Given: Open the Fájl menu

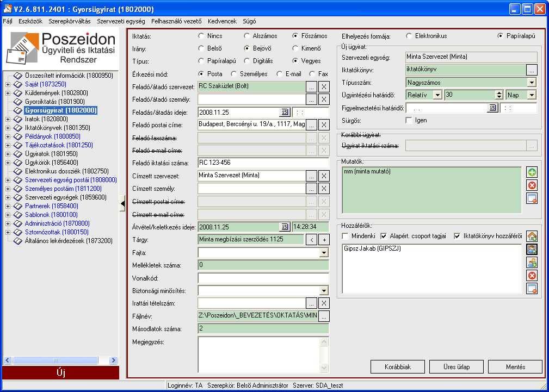Looking at the screenshot, I should click(8, 21).
